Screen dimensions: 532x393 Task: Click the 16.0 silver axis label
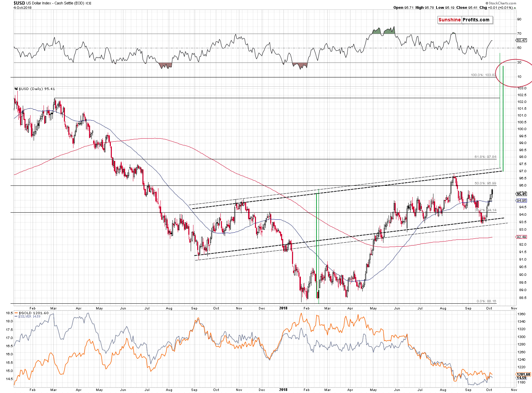10,354
